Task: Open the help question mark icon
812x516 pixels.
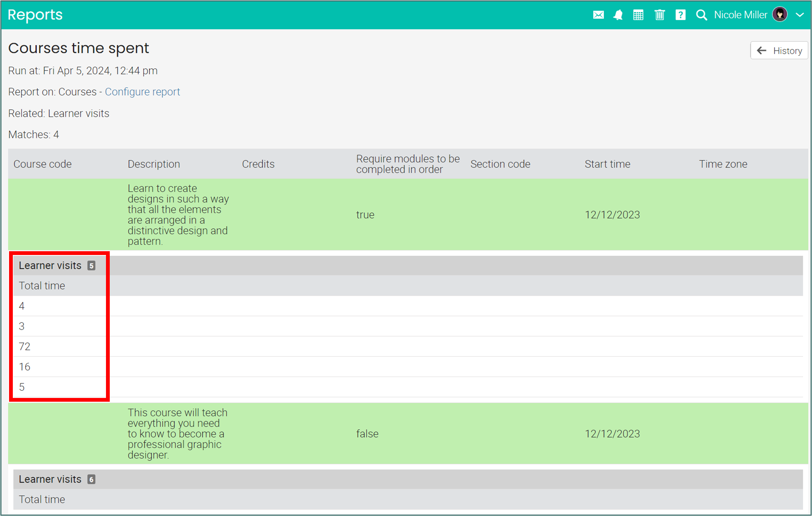Action: pos(680,15)
